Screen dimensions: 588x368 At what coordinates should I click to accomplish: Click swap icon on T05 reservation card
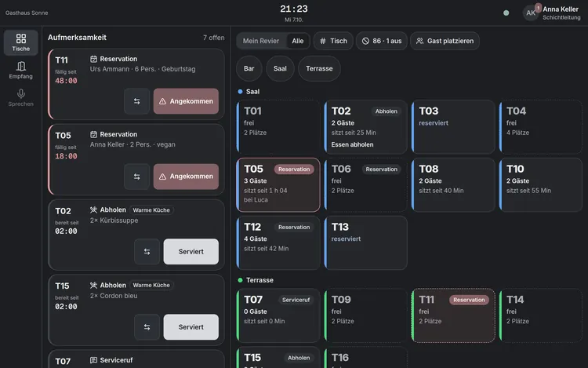[137, 177]
